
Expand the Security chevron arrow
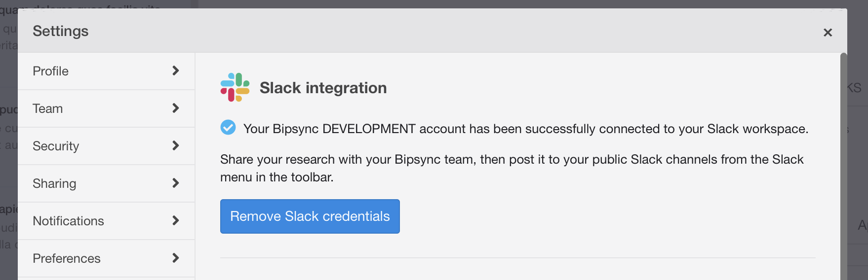click(x=175, y=145)
